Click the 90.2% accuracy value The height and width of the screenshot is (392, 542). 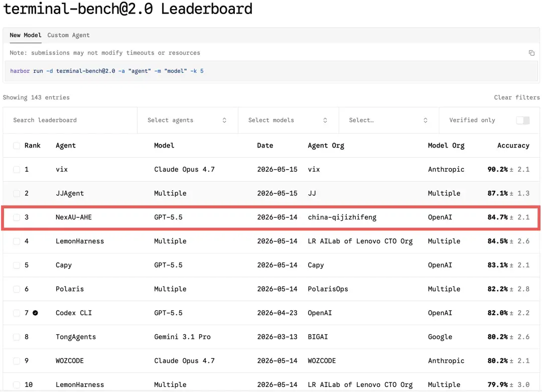point(497,169)
